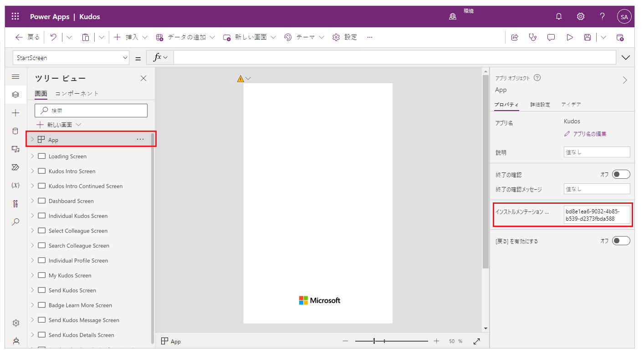Expand the Dashboard Screen tree node
The width and height of the screenshot is (644, 353).
(32, 201)
